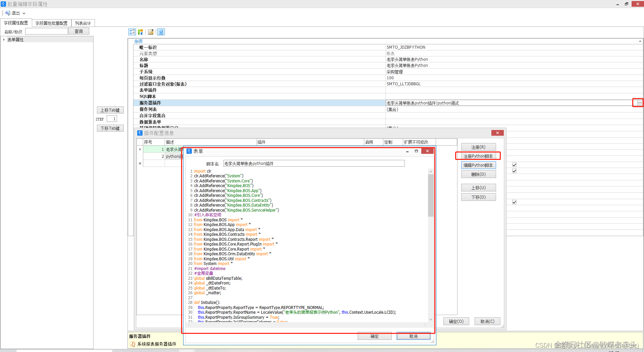Image resolution: width=644 pixels, height=352 pixels.
Task: Focus the 脚本名 text field
Action: coord(314,164)
